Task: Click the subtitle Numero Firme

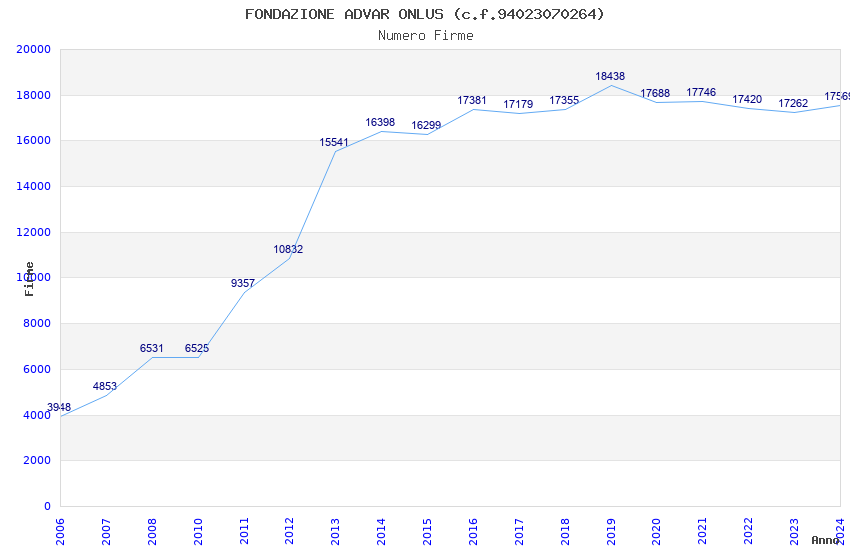Action: pos(426,36)
